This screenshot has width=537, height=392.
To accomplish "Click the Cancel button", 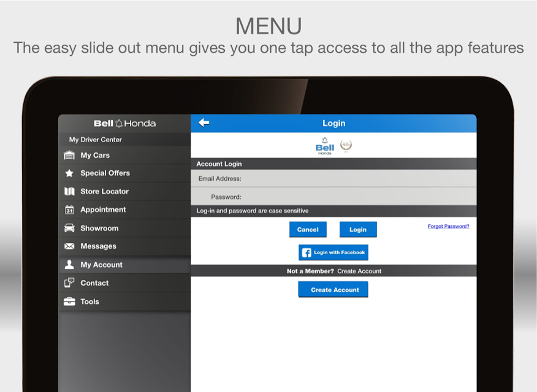I will pos(308,230).
